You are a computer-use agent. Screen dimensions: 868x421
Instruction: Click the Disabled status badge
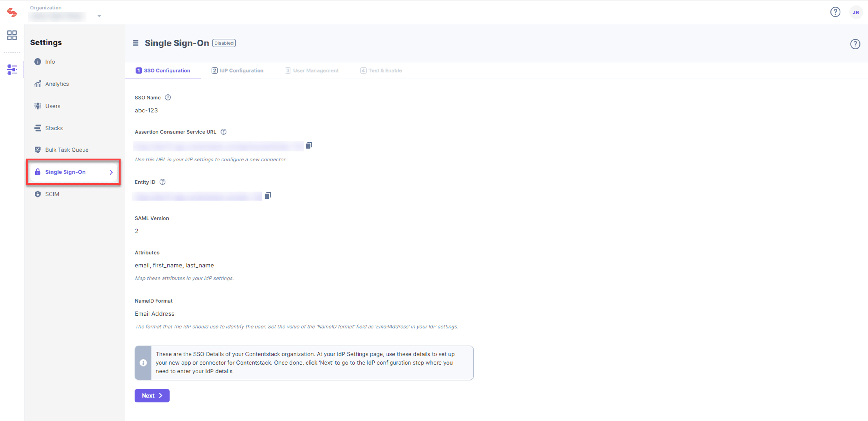[x=224, y=43]
